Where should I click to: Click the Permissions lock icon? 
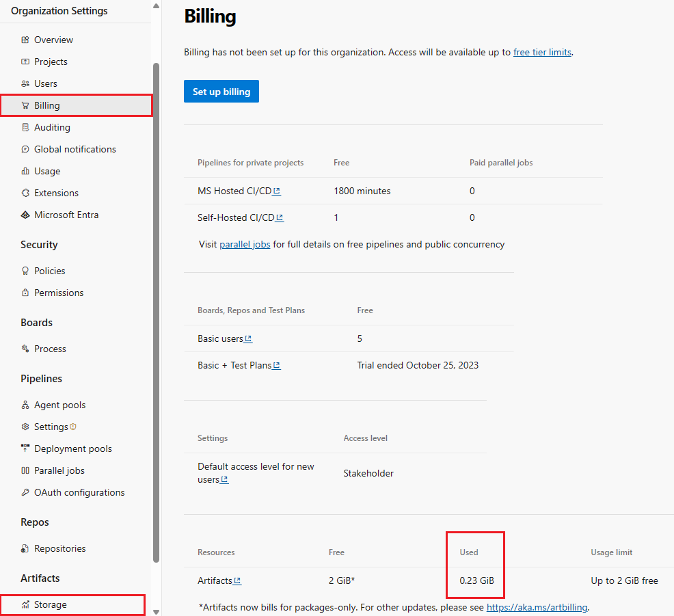click(x=25, y=293)
